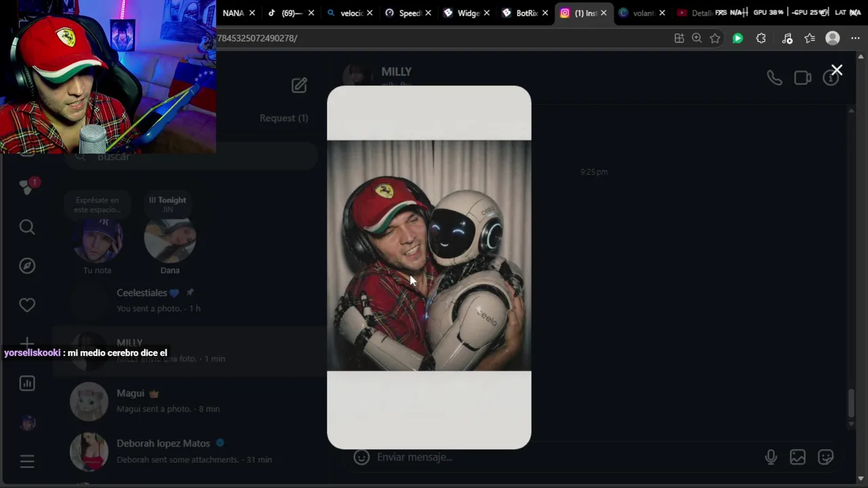Screen dimensions: 868x488
Task: Open profile avatar in sidebar
Action: coord(27,423)
